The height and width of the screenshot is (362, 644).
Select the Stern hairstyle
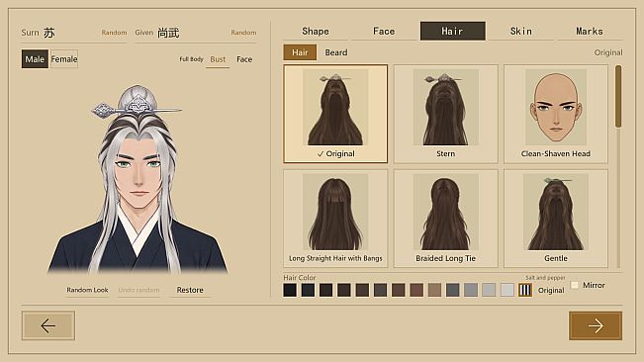pos(445,114)
